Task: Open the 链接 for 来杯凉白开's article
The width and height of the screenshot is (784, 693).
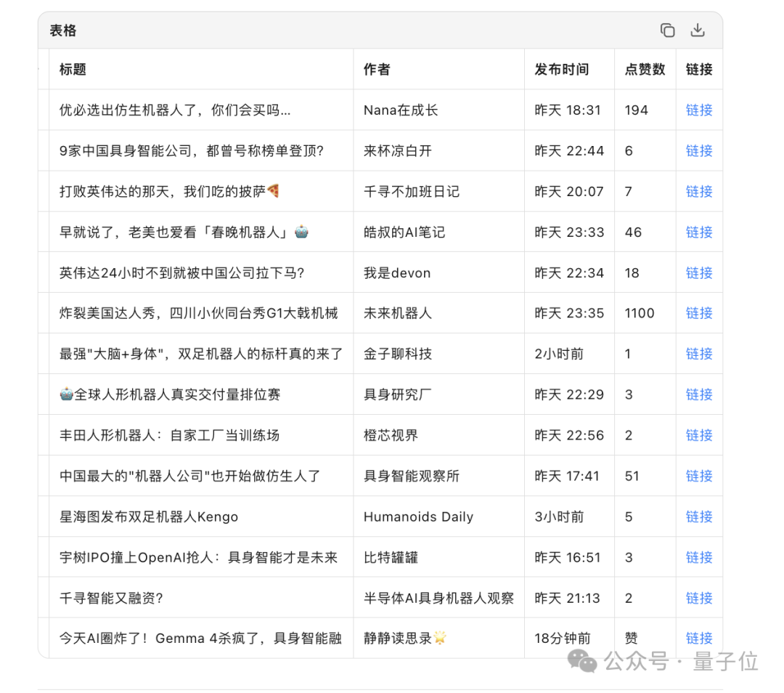Action: tap(699, 150)
